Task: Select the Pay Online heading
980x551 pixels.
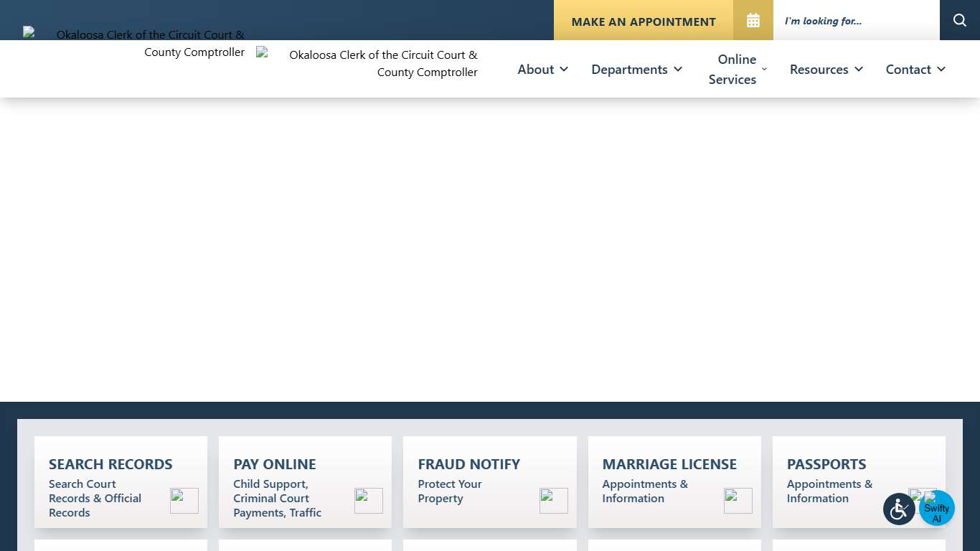Action: click(x=275, y=464)
